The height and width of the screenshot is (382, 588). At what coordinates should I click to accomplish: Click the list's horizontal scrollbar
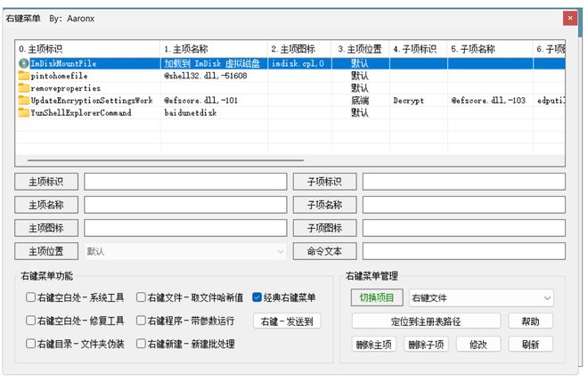(166, 160)
